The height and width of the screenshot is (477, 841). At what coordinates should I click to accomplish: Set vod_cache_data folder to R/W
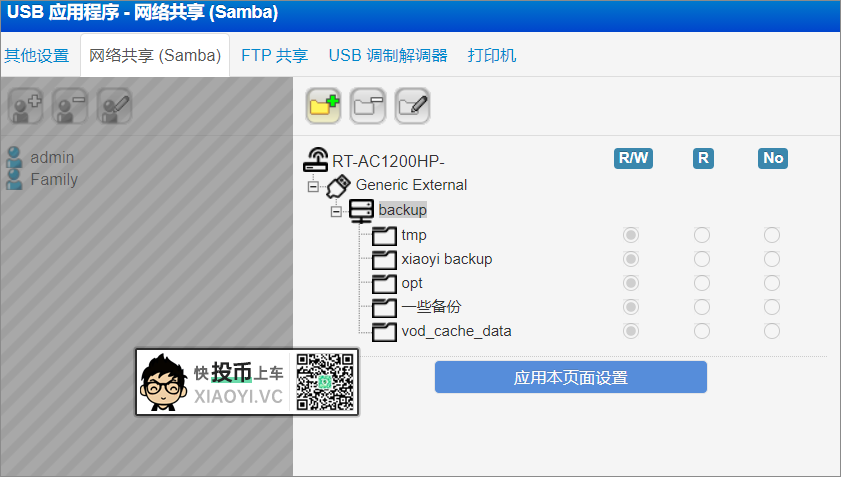(x=631, y=331)
